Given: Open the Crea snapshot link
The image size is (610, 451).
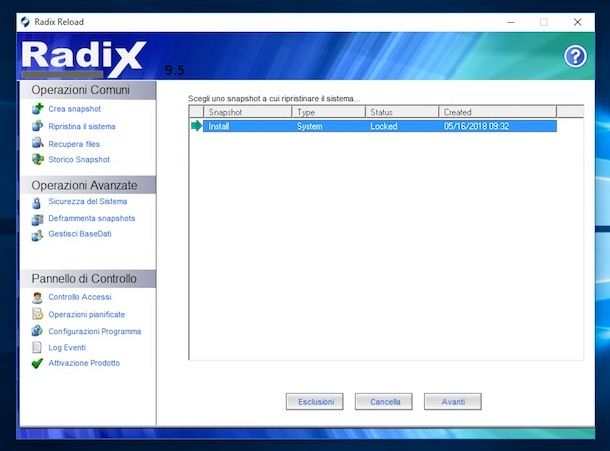Looking at the screenshot, I should (74, 109).
